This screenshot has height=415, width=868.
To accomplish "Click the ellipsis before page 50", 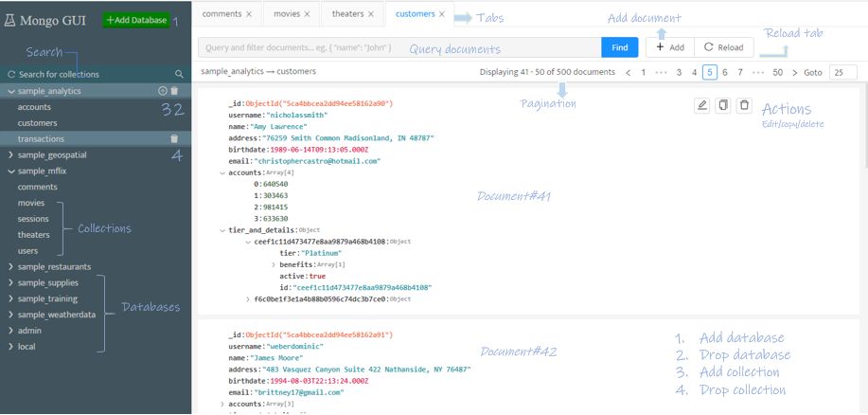I will (758, 73).
